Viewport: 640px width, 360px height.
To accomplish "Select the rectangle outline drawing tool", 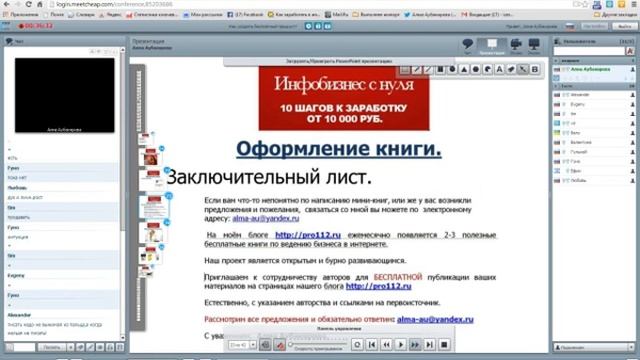I will click(x=405, y=70).
